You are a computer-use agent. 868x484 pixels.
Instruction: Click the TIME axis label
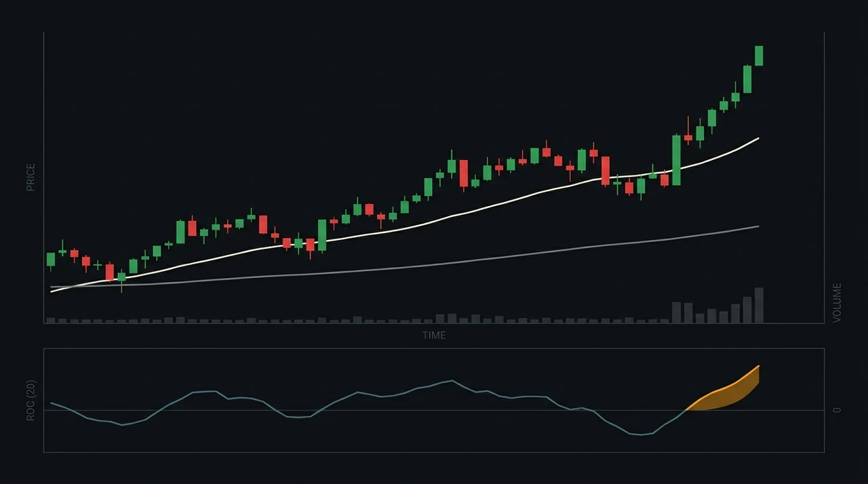[x=434, y=335]
